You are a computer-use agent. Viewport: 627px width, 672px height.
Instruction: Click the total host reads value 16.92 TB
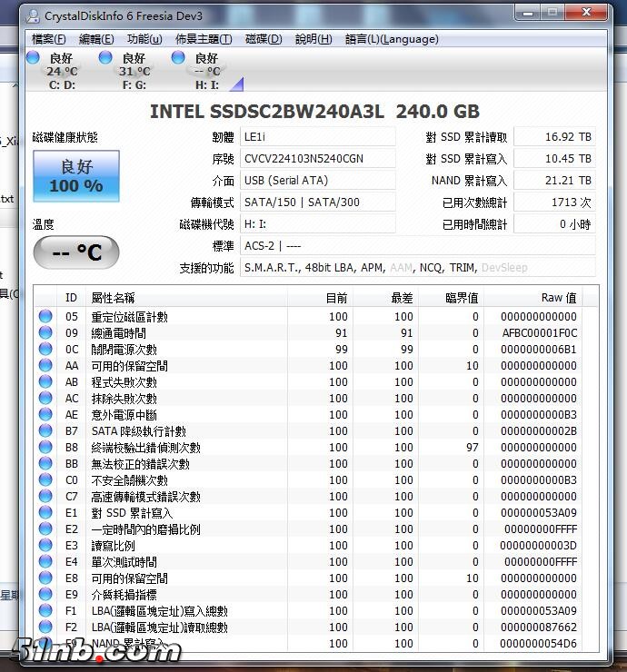coord(554,137)
